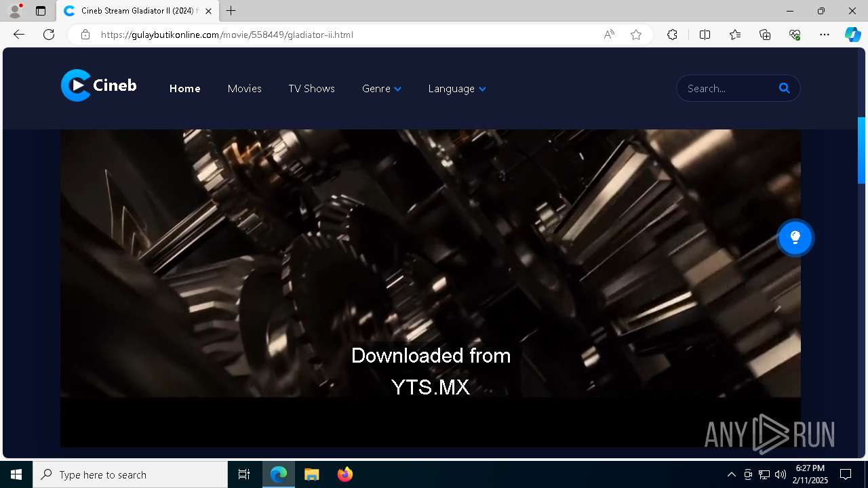The image size is (868, 488).
Task: Click the Edge taskbar icon
Action: (x=279, y=474)
